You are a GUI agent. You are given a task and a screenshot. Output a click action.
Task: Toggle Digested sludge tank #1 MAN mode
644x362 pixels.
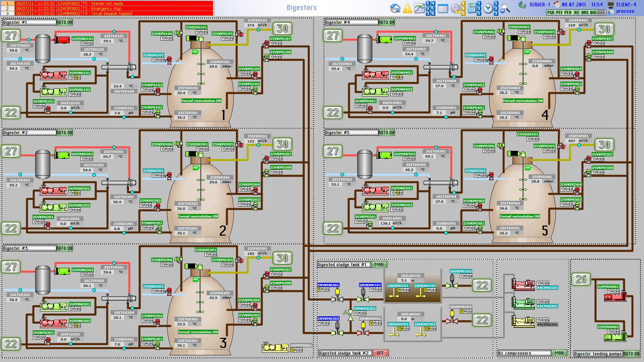(x=379, y=265)
